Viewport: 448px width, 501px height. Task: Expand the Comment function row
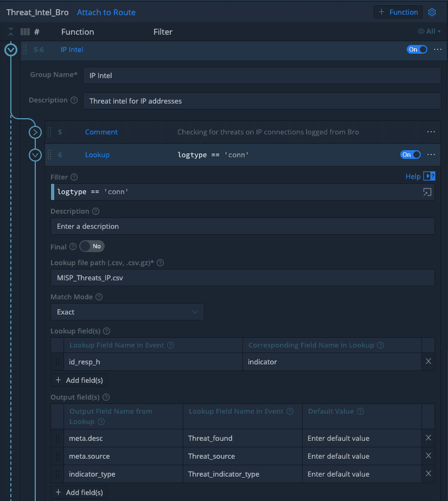(x=35, y=132)
